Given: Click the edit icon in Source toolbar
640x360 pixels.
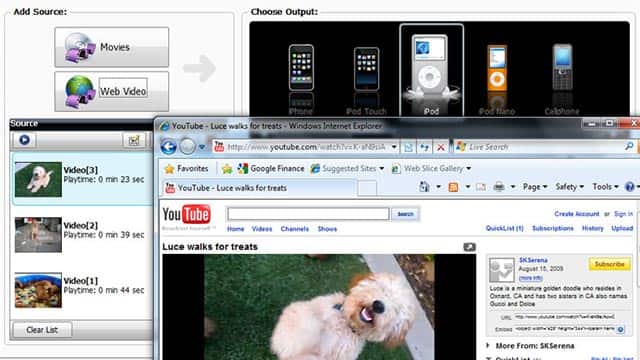Looking at the screenshot, I should coord(134,140).
